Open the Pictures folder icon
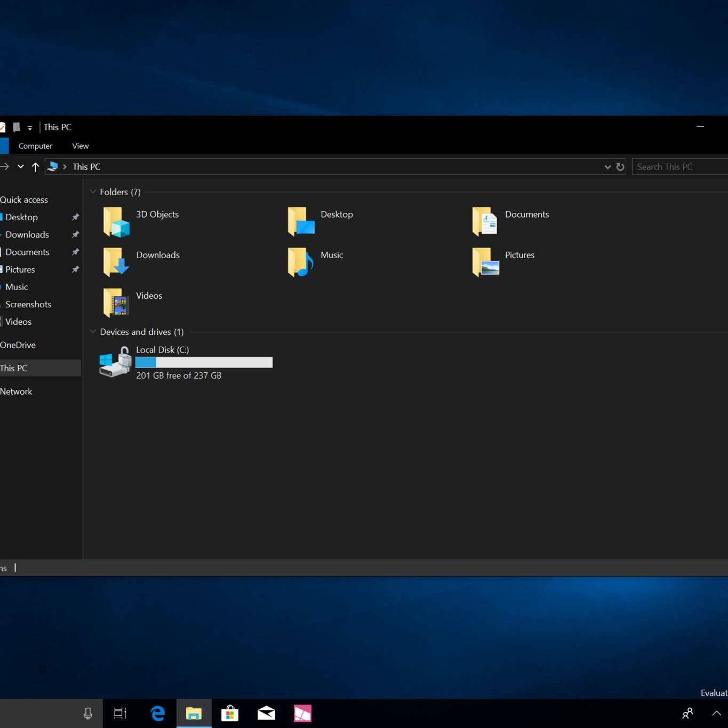The image size is (728, 728). pos(485,262)
